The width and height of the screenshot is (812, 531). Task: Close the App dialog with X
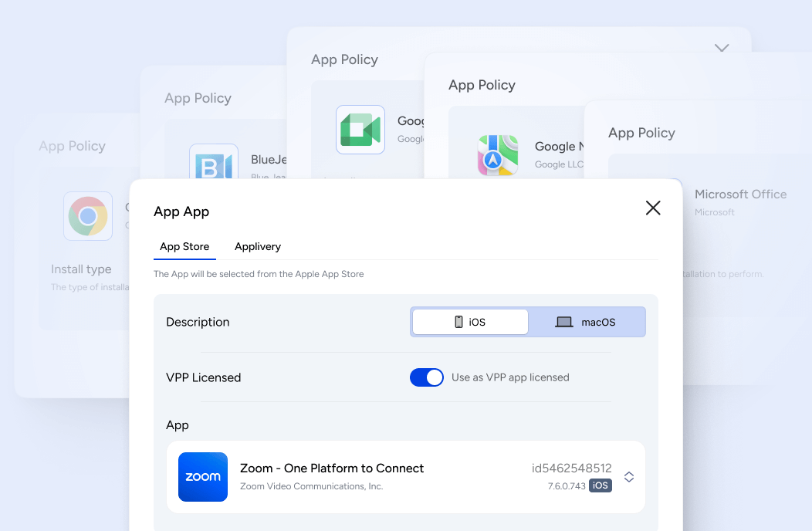[653, 208]
